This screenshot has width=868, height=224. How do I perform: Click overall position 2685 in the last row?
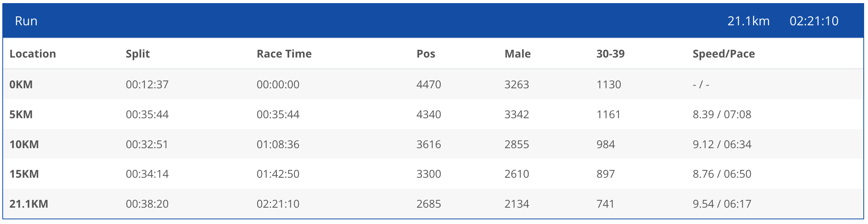(429, 204)
